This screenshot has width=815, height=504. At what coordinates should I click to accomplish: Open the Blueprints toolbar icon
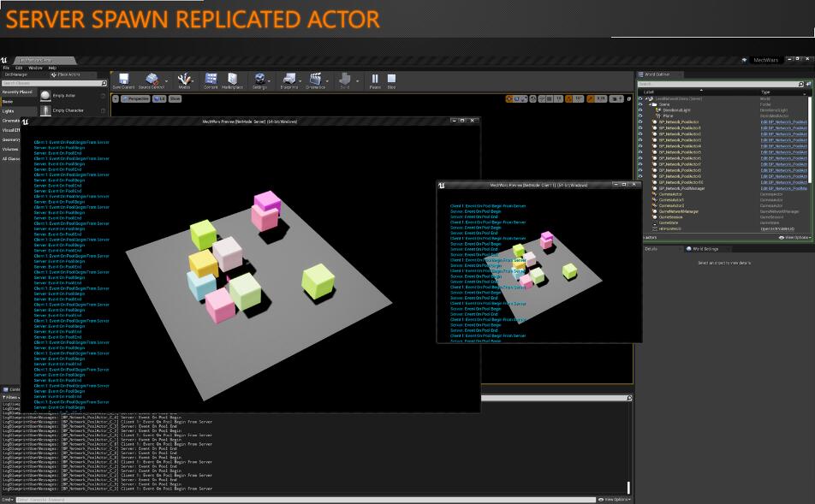coord(289,80)
